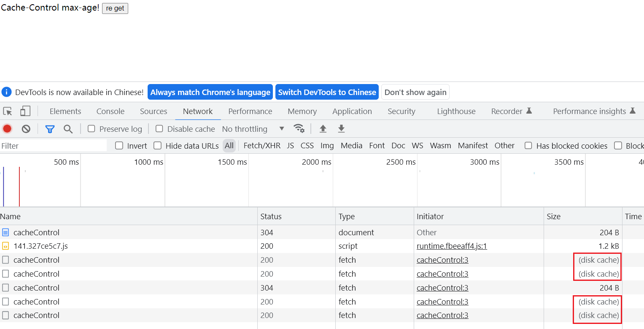Export HAR file with download arrow

click(x=342, y=128)
